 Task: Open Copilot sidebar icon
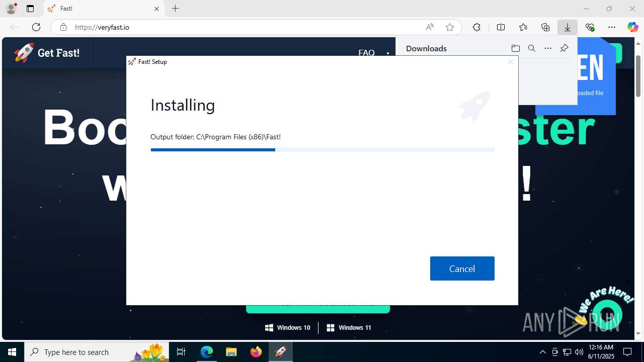pyautogui.click(x=632, y=27)
